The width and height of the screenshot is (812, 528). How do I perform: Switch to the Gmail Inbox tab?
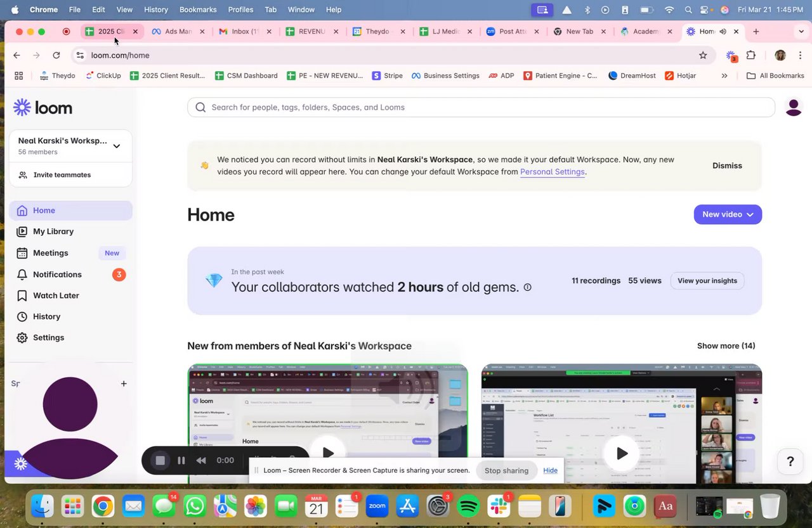click(x=244, y=32)
